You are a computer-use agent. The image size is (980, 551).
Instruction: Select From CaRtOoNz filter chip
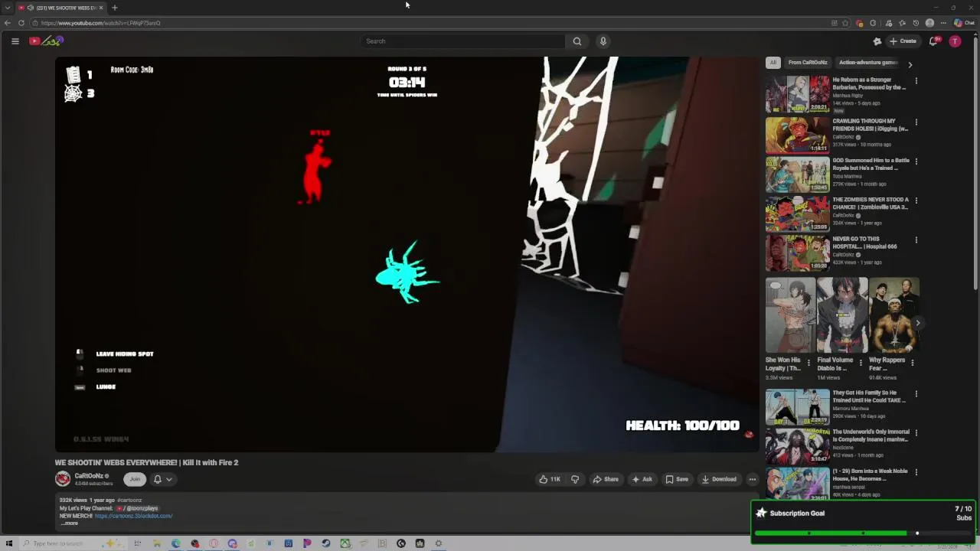coord(808,63)
